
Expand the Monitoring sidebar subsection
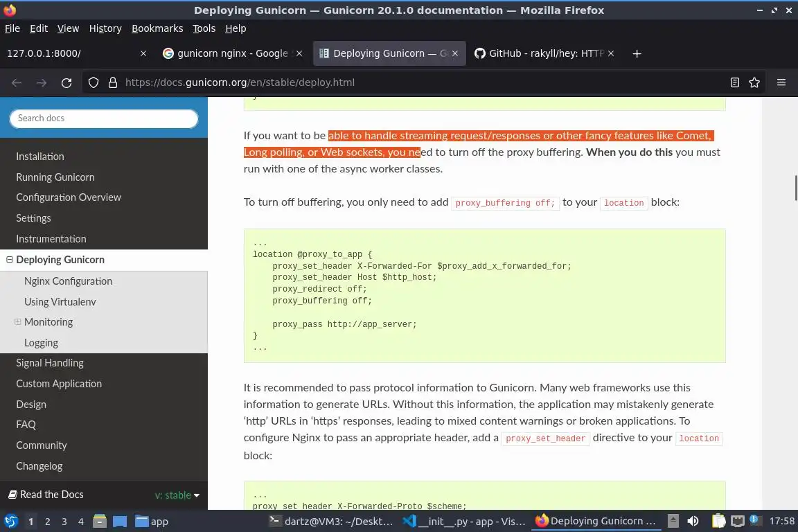[x=18, y=321]
